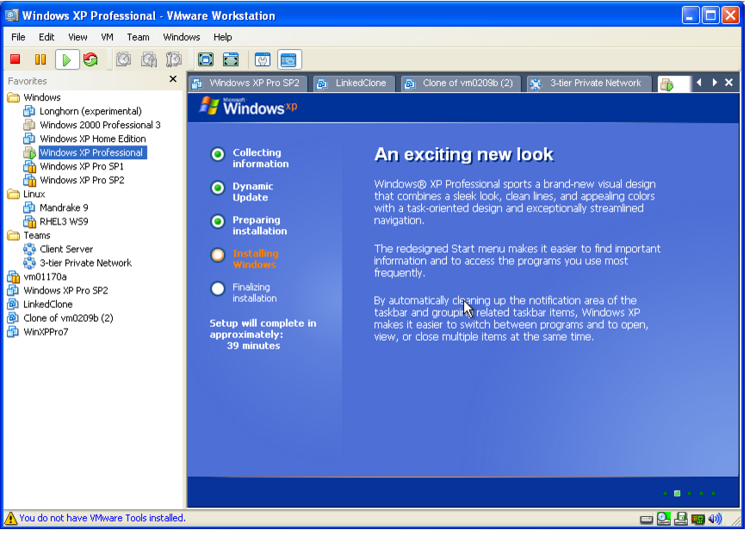Open the File menu
Viewport: 756px width, 536px height.
pyautogui.click(x=18, y=37)
